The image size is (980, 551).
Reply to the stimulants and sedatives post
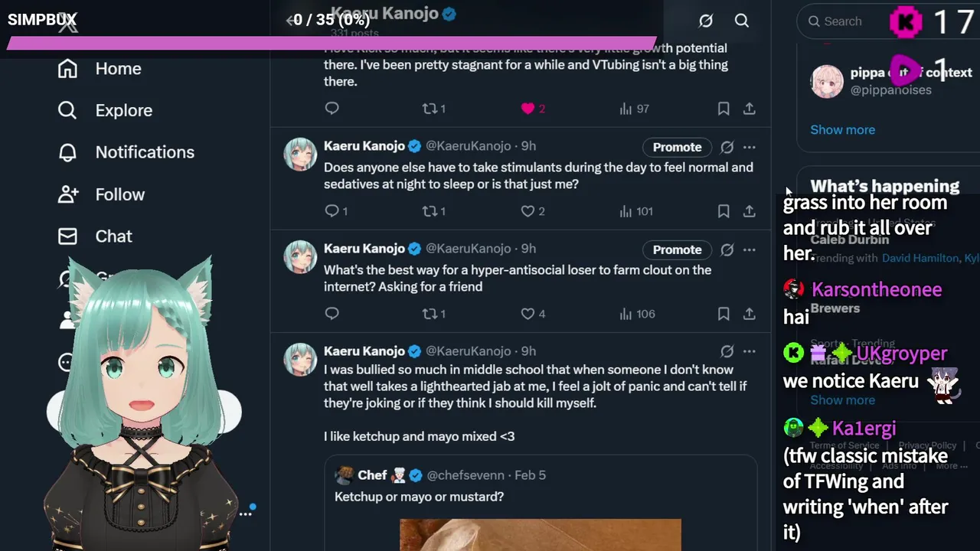pos(332,211)
